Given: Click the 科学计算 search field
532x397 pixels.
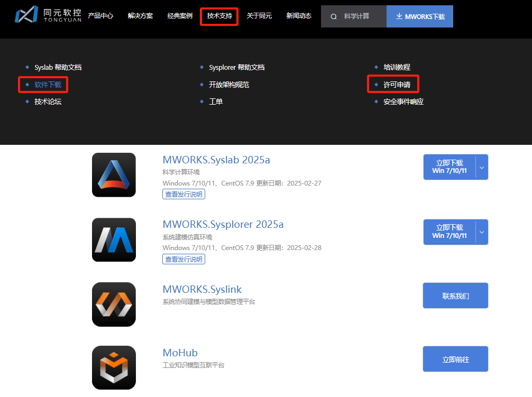Looking at the screenshot, I should click(x=354, y=16).
